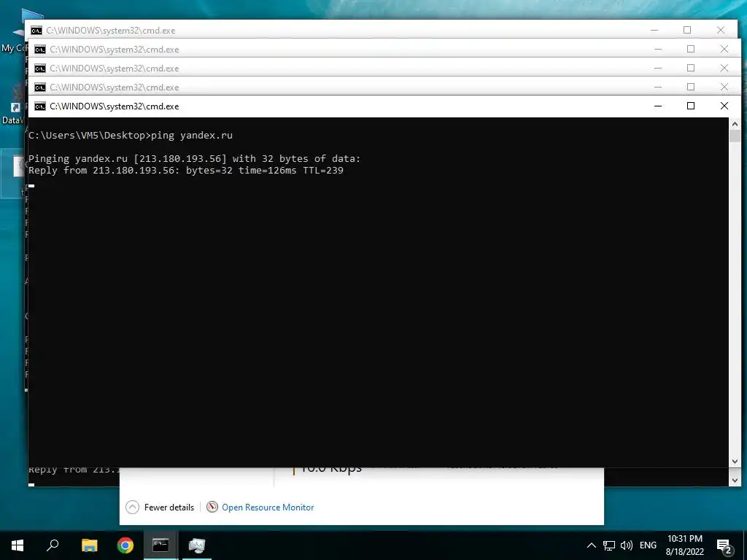The width and height of the screenshot is (747, 560).
Task: Change ENG input language
Action: [x=648, y=545]
